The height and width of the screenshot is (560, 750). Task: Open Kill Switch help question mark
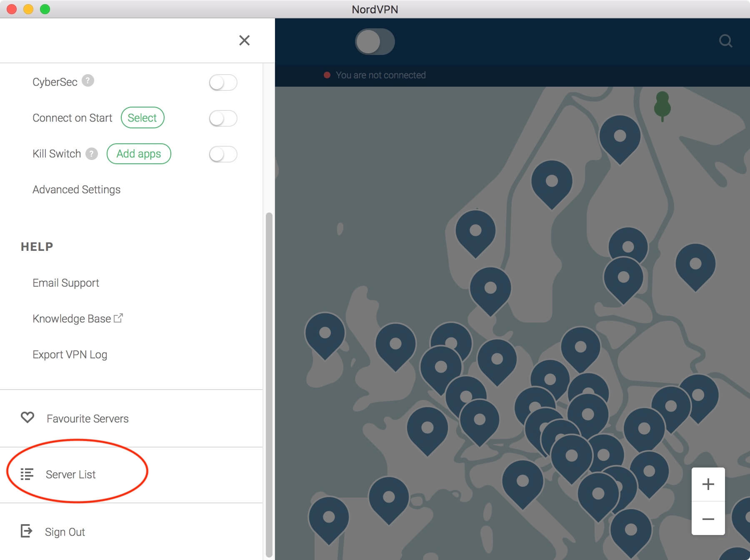[92, 154]
